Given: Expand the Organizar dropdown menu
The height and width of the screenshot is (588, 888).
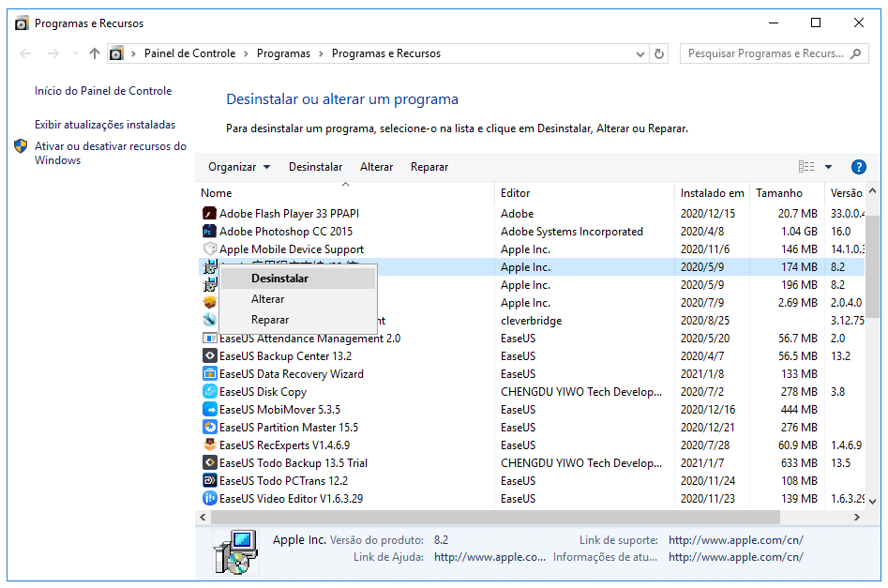Looking at the screenshot, I should pos(238,167).
